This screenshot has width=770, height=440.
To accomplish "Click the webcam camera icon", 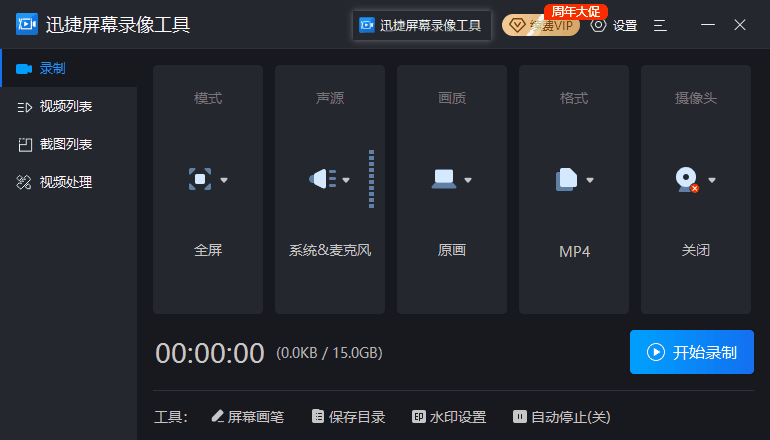I will coord(687,180).
